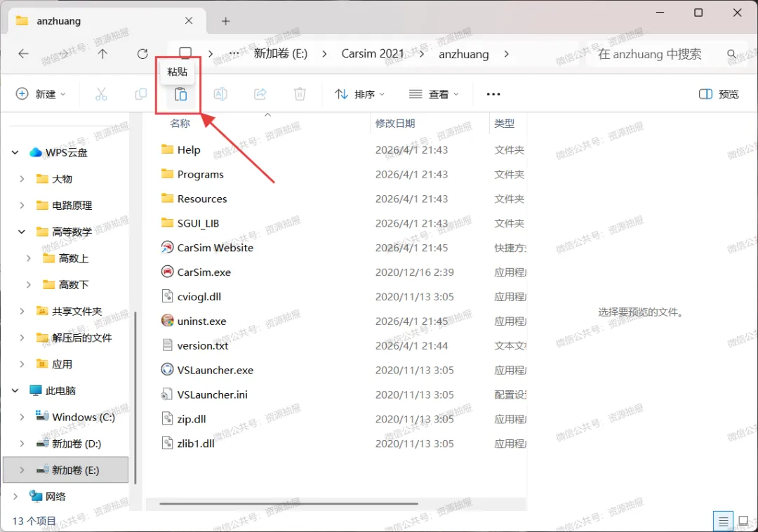
Task: Click the WPS云盘 cloud icon
Action: (36, 152)
